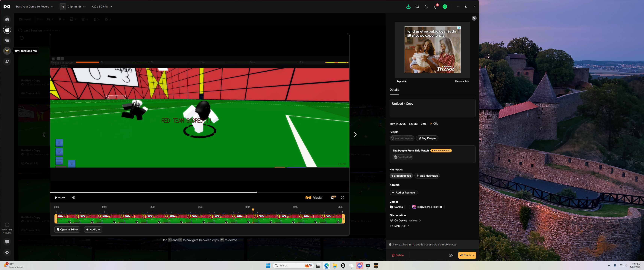The image size is (644, 270).
Task: Click the Medal watermark logo in player
Action: point(314,198)
